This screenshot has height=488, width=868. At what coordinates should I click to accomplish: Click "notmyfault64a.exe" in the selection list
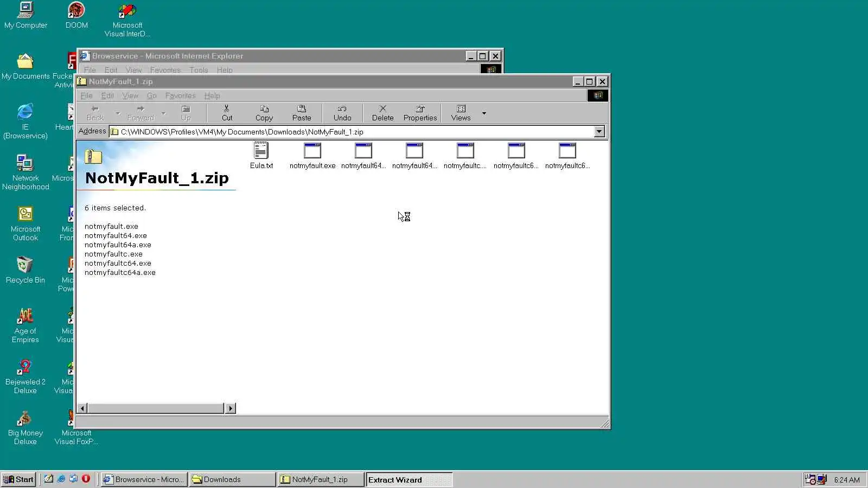(x=118, y=245)
